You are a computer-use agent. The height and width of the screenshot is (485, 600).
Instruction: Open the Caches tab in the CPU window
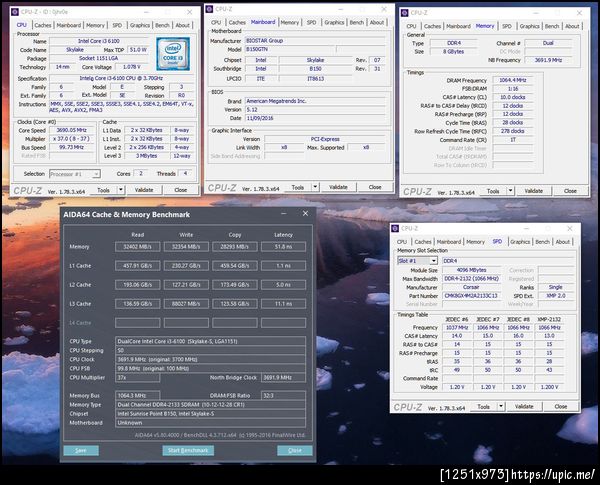tap(42, 25)
